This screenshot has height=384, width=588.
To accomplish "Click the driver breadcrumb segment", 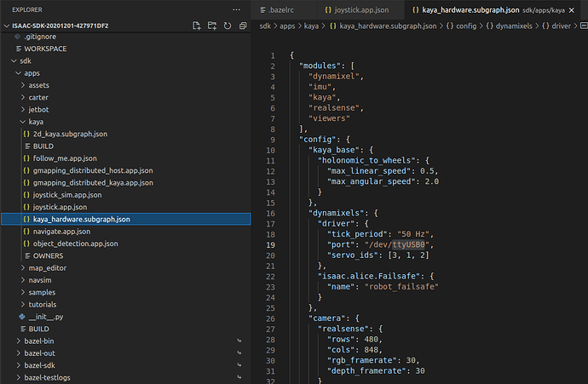I will [556, 26].
